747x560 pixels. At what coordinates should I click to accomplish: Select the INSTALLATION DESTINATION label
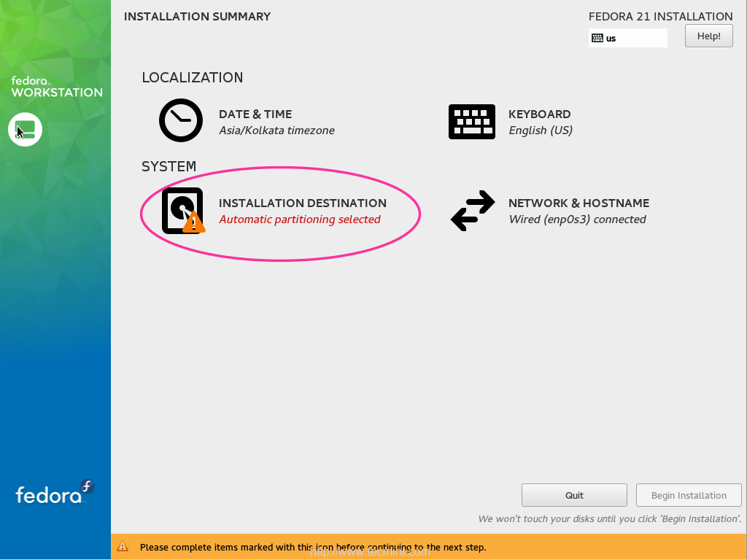(x=303, y=203)
